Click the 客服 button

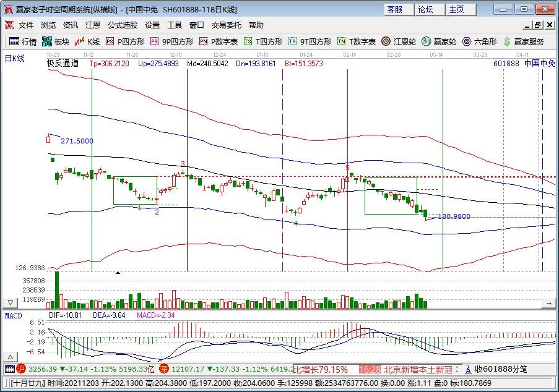tap(399, 10)
